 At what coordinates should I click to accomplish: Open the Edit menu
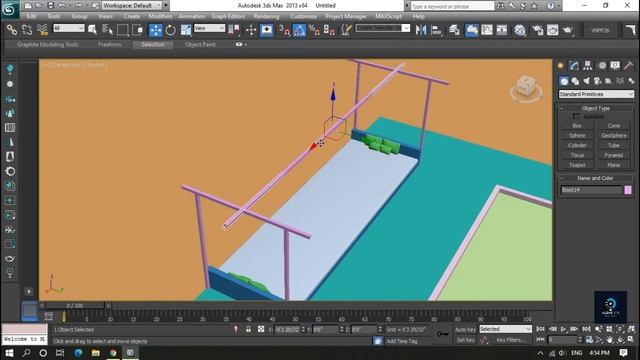31,16
